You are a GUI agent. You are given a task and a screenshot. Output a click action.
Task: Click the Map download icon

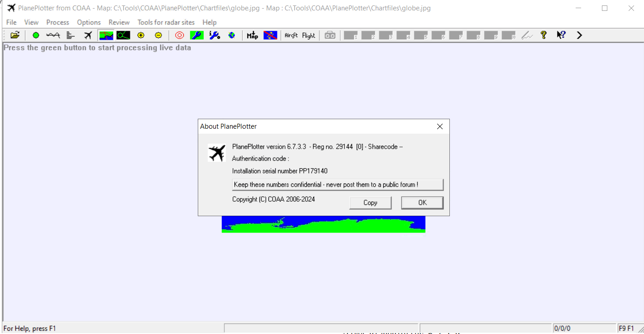point(253,35)
